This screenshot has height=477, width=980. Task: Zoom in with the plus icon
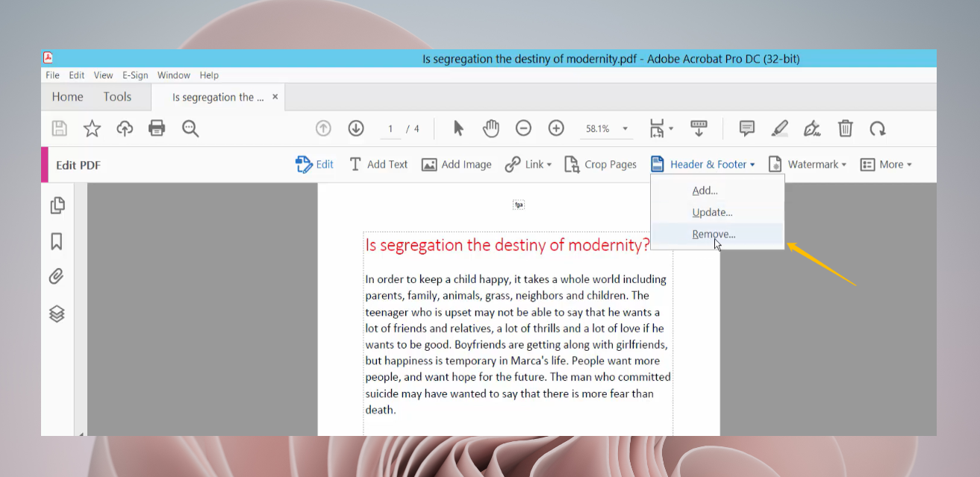point(555,128)
